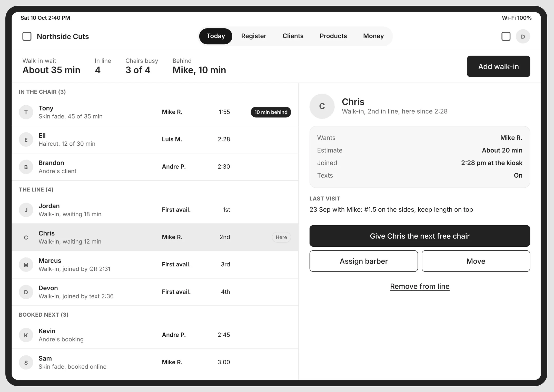Select Marcus joined by QR
The width and height of the screenshot is (554, 392).
click(x=155, y=265)
